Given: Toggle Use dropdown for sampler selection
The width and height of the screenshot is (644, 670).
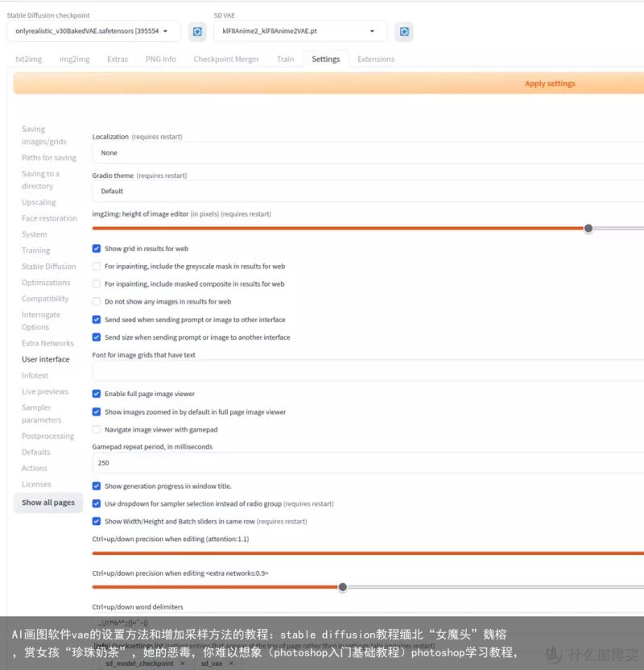Looking at the screenshot, I should [97, 504].
